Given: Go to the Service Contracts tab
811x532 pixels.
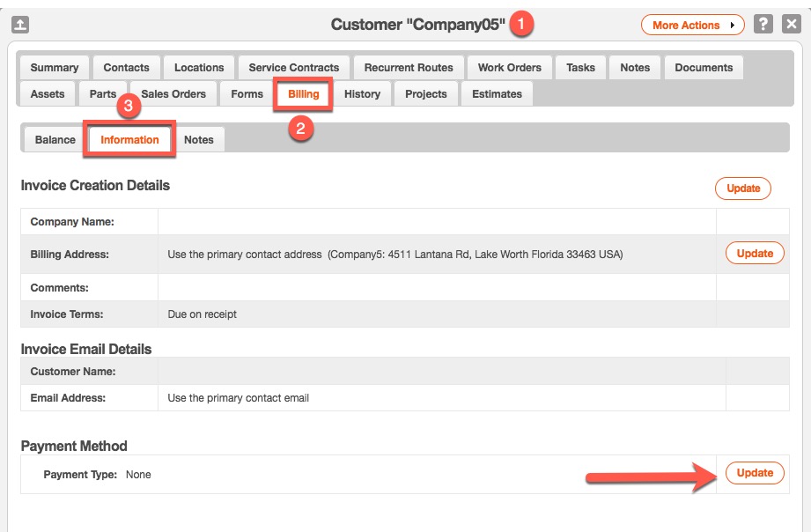Looking at the screenshot, I should click(x=293, y=68).
